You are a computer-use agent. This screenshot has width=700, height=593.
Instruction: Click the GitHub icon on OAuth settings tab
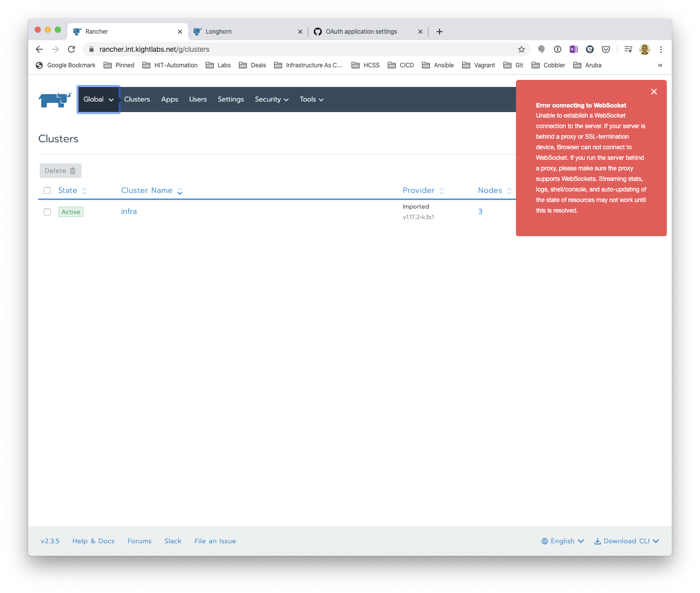(x=318, y=31)
